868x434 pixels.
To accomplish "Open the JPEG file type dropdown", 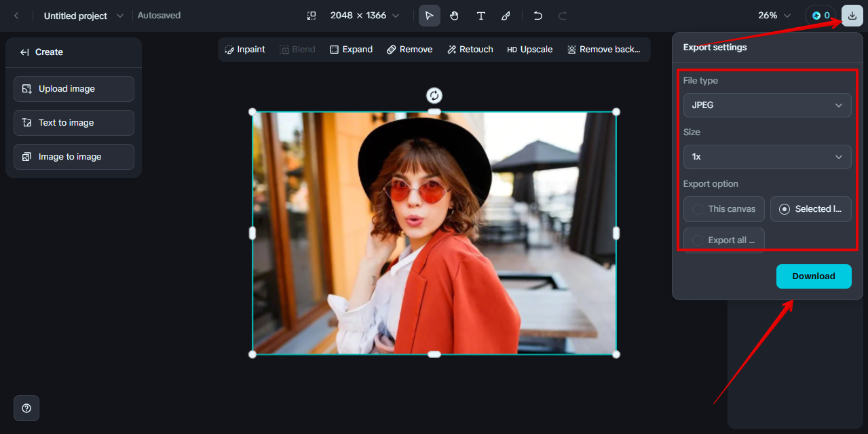I will pos(767,105).
